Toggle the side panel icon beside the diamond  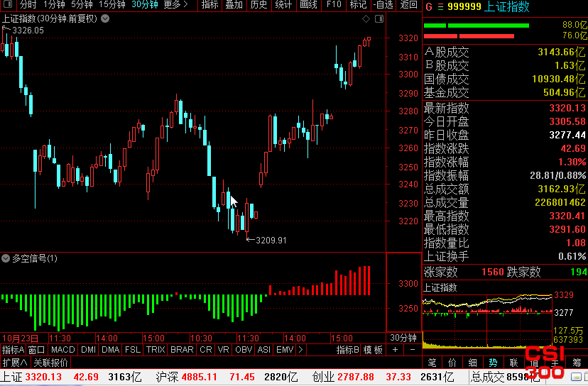(x=379, y=18)
